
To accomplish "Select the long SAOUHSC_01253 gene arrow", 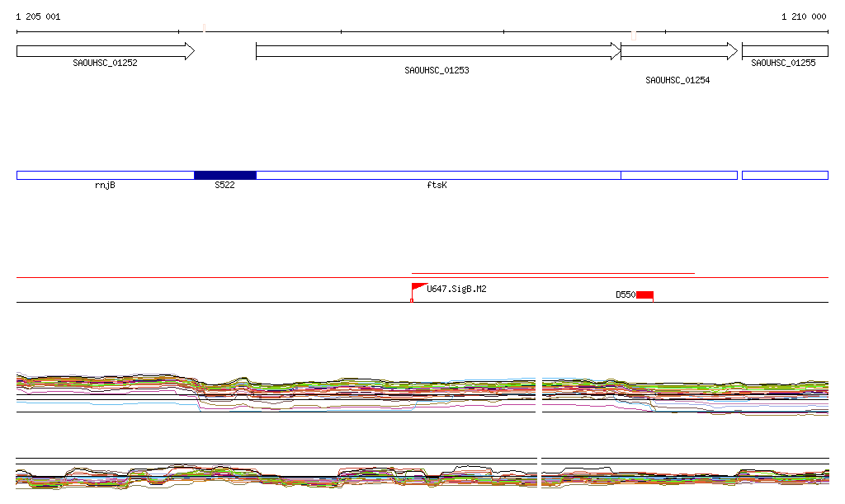I will 437,51.
